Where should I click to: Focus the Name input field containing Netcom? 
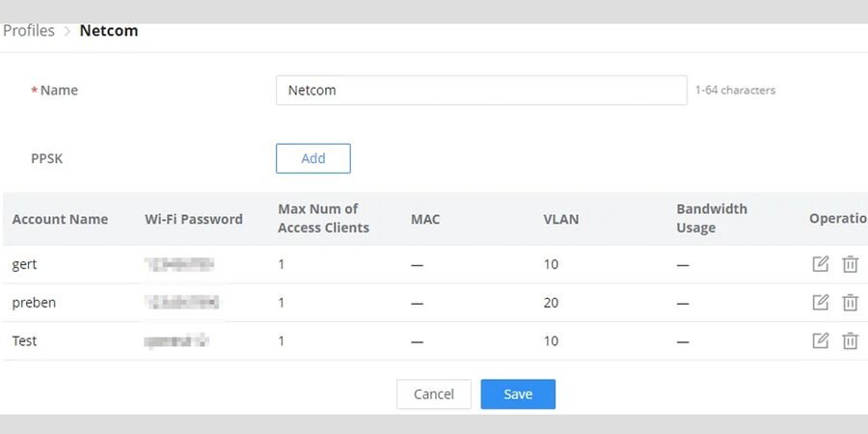[480, 91]
